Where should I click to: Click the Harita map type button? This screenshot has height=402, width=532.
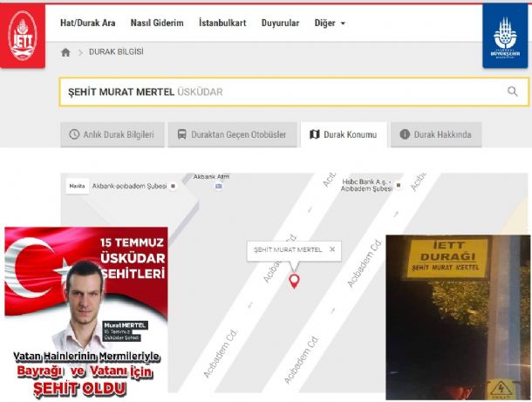78,186
